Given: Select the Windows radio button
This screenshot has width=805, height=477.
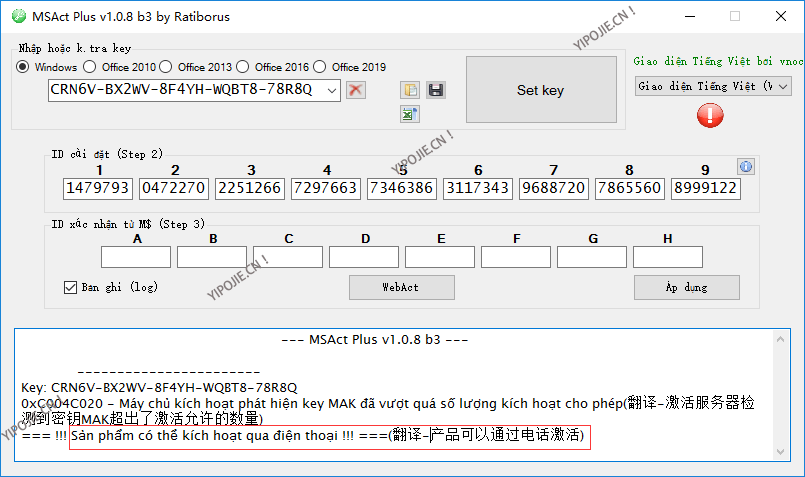Looking at the screenshot, I should (x=23, y=67).
